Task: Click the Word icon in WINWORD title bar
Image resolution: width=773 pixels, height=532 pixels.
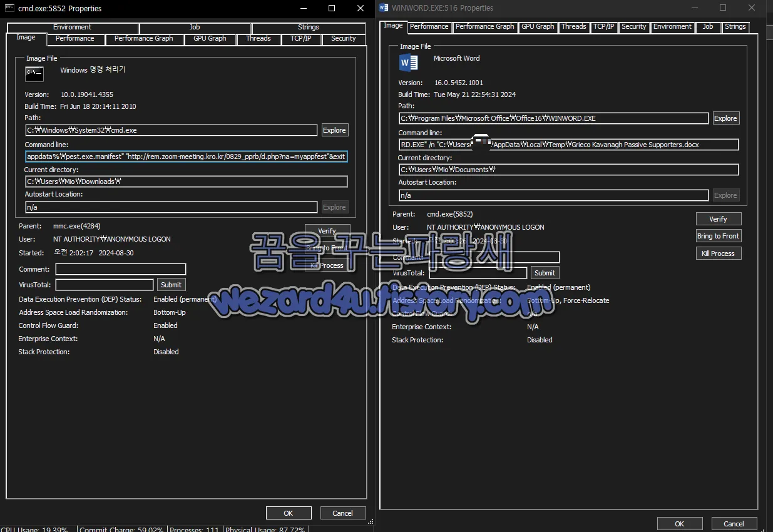Action: (384, 8)
